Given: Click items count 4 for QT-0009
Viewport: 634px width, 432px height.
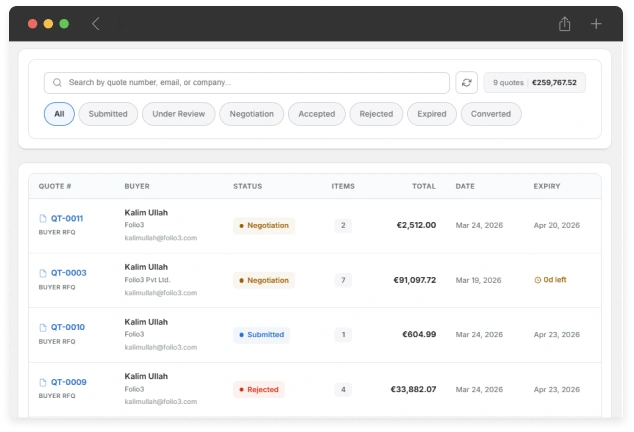Looking at the screenshot, I should pos(343,390).
